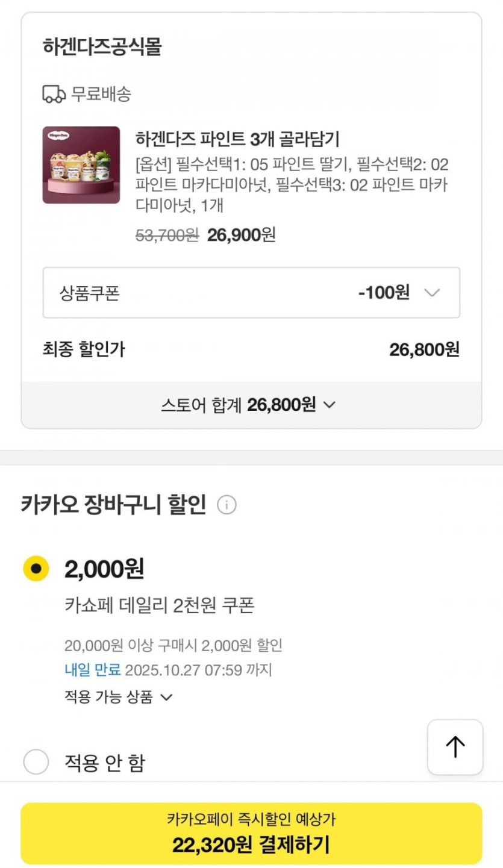Open the Kakao cart discount info icon
Image resolution: width=503 pixels, height=868 pixels.
tap(227, 505)
